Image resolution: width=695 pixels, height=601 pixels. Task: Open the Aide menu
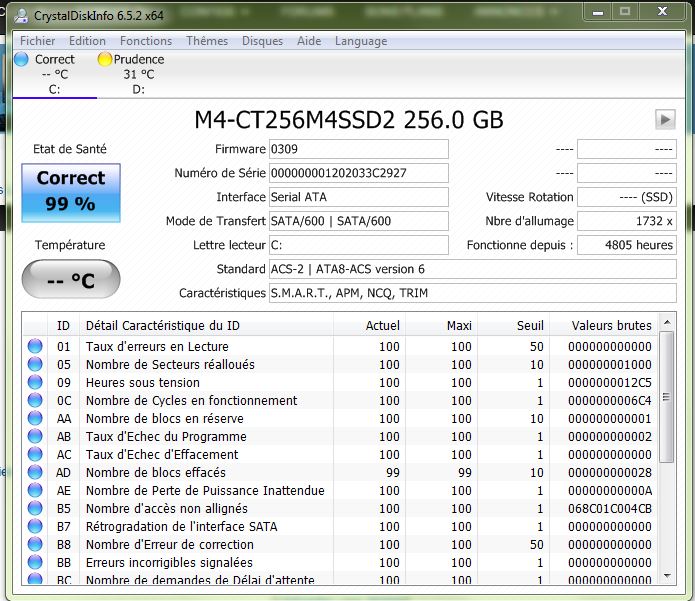click(309, 41)
